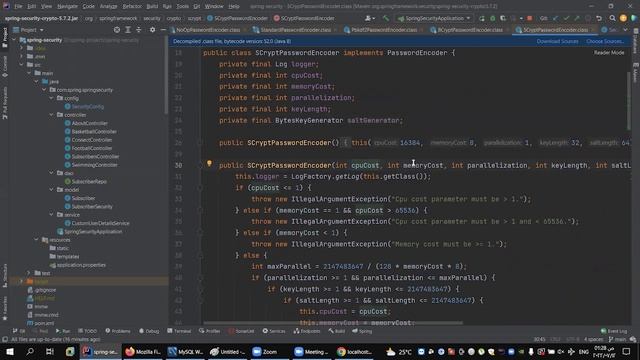Click the editor horizontal scrollbar
Image resolution: width=640 pixels, height=360 pixels.
[x=333, y=323]
